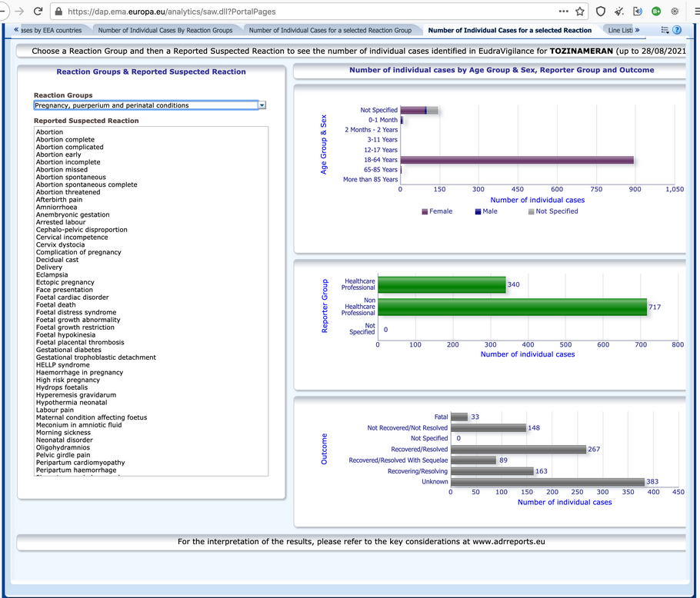Viewport: 700px width, 598px height.
Task: Click the padlock site security icon
Action: tap(58, 12)
